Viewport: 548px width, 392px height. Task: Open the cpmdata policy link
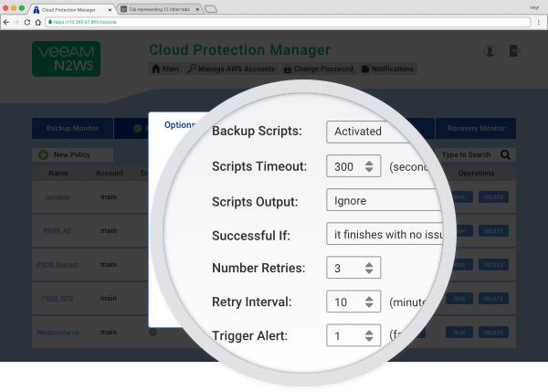coord(58,196)
